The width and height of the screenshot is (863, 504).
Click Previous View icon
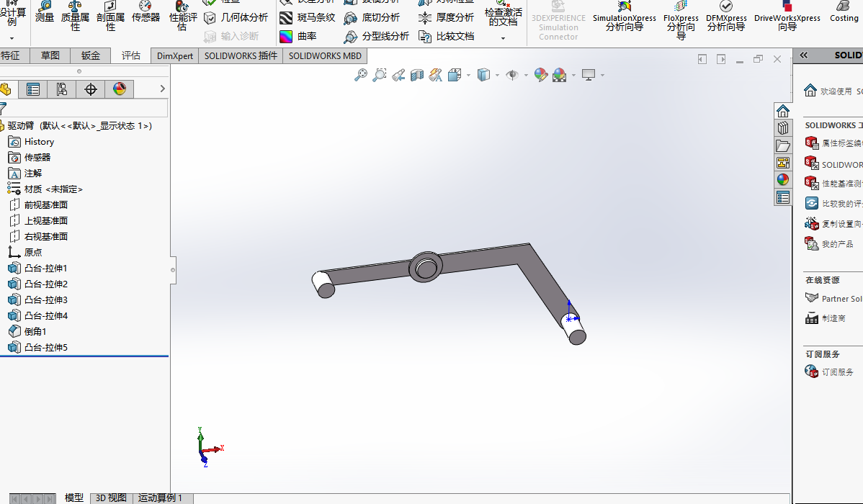tap(398, 75)
